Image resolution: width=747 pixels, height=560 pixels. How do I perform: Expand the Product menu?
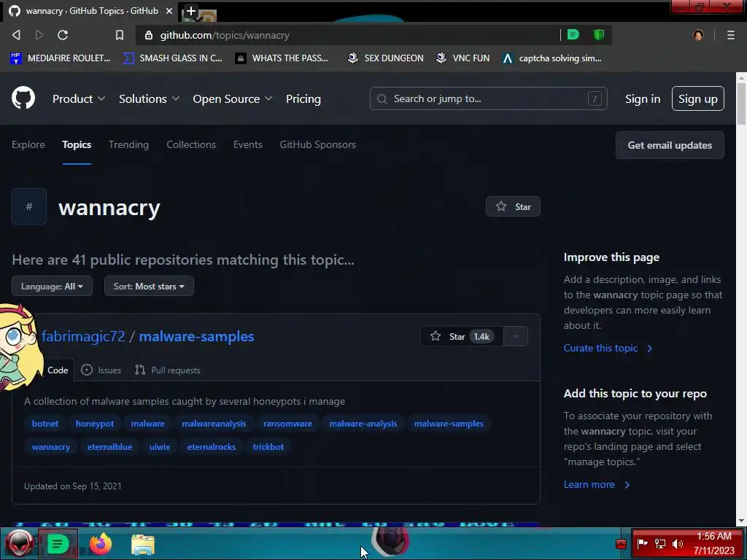tap(79, 98)
